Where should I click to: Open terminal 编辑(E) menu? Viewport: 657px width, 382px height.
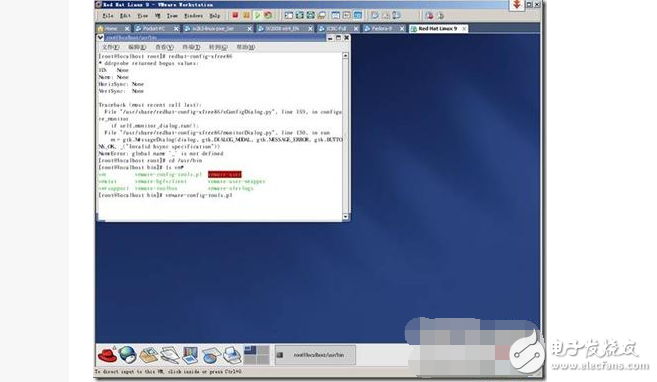click(137, 47)
